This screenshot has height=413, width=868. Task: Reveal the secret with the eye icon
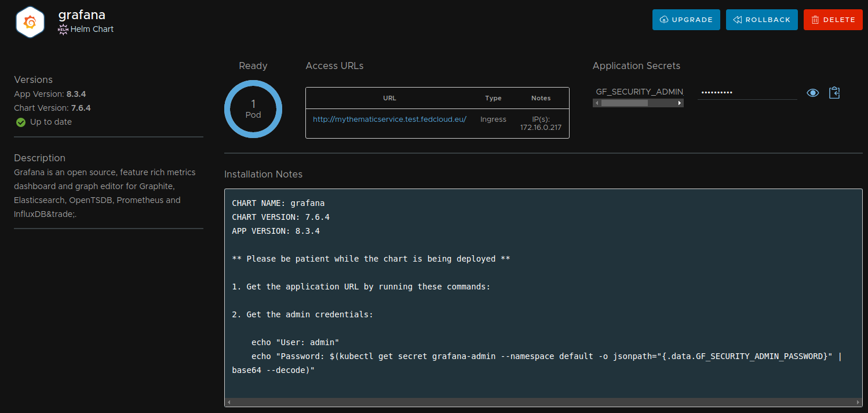pyautogui.click(x=813, y=93)
